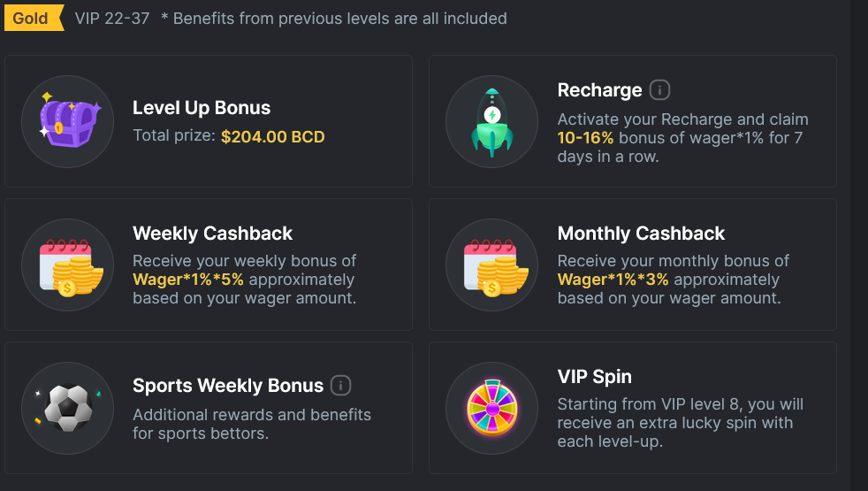Screen dimensions: 868x491
Task: Click the $204.00 BCD prize amount
Action: tap(273, 136)
